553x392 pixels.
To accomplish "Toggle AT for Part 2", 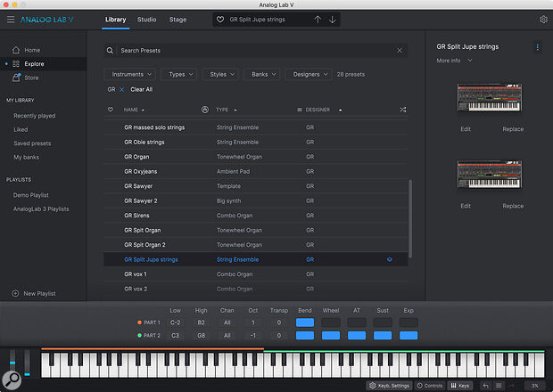I will tap(357, 335).
